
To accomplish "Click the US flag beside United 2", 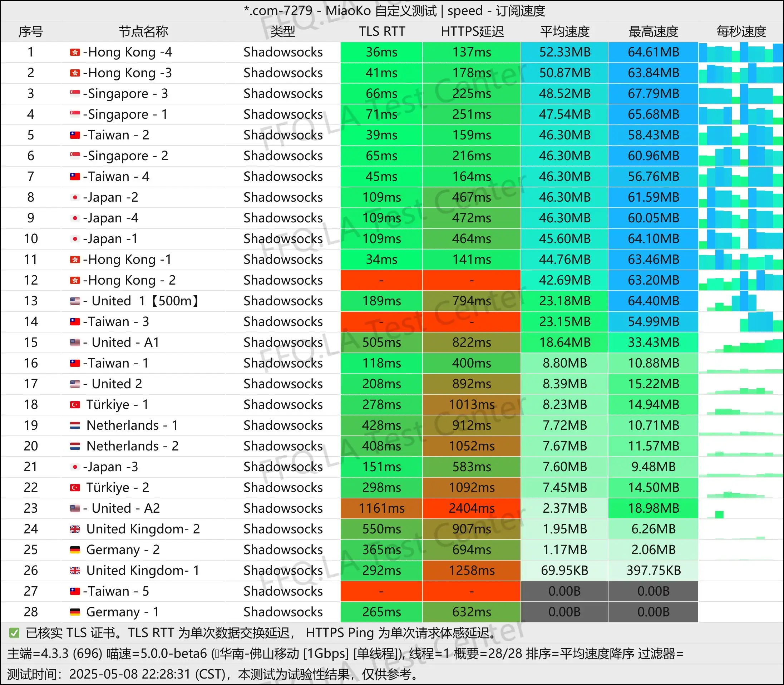I will (75, 384).
